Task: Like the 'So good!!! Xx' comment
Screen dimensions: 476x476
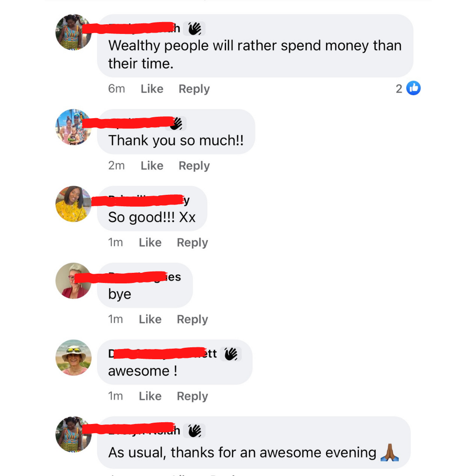Action: click(150, 242)
